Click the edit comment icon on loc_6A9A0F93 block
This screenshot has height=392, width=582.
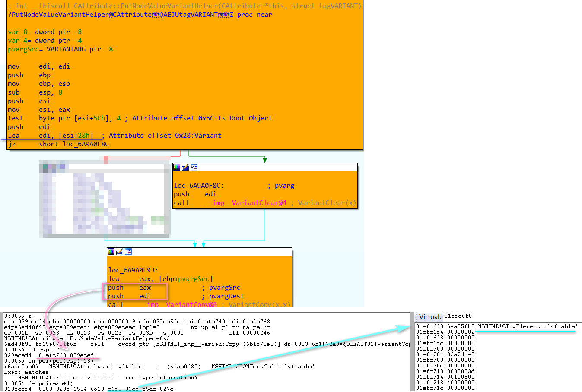click(120, 252)
